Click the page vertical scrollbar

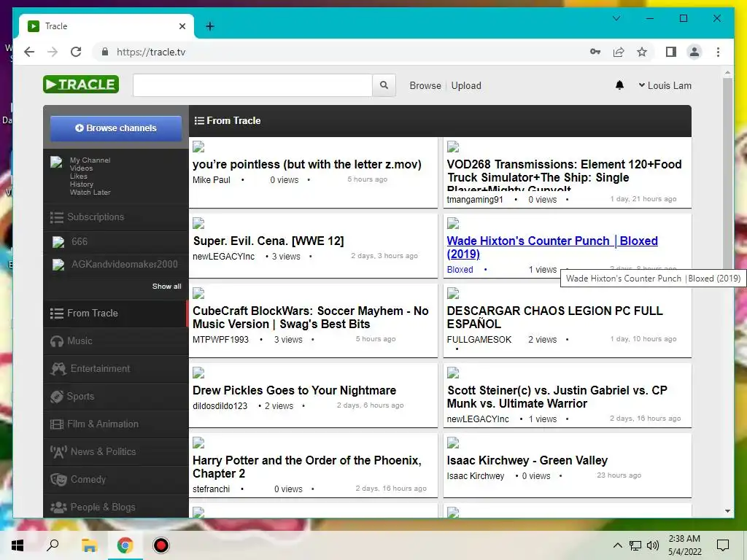pyautogui.click(x=727, y=174)
